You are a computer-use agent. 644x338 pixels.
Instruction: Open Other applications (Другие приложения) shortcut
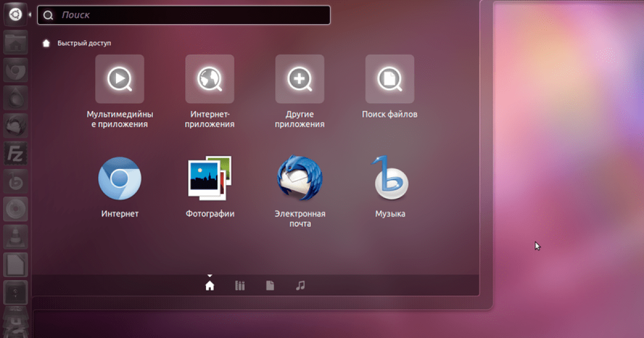tap(300, 79)
